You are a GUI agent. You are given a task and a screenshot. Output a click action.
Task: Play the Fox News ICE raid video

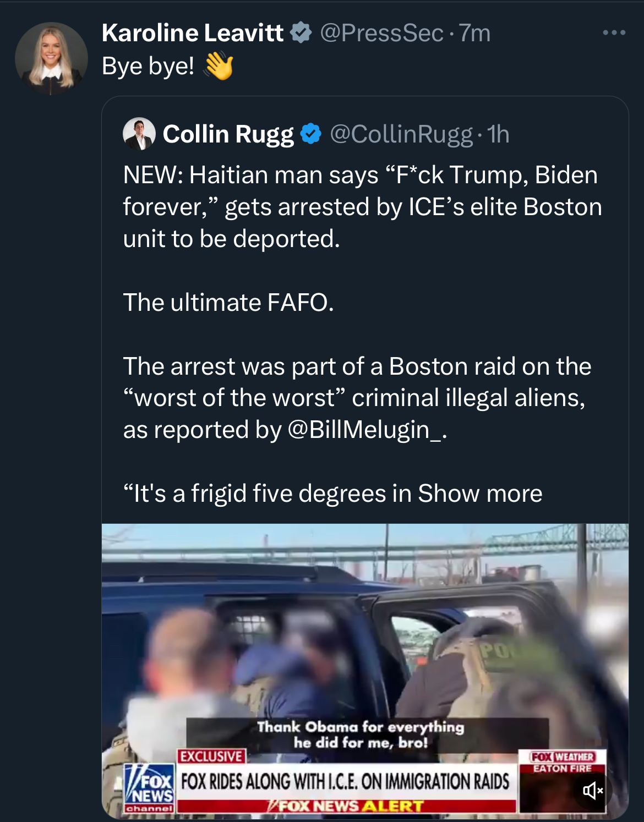[x=364, y=633]
